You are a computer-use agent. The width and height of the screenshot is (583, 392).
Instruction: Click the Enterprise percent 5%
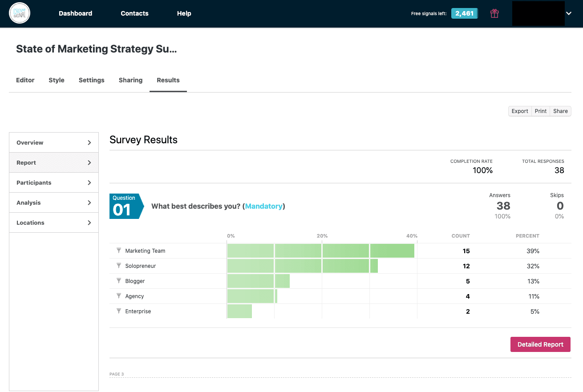tap(535, 311)
